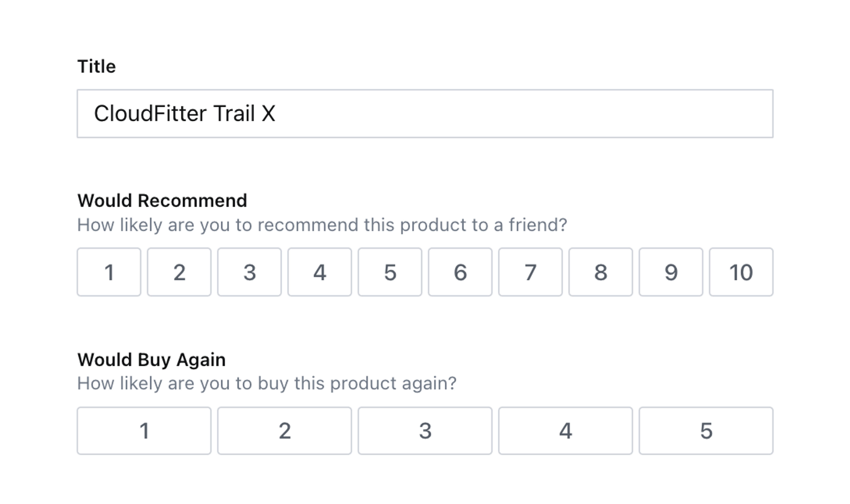Select 1 for Would Buy Again
Image resolution: width=850 pixels, height=504 pixels.
click(144, 431)
